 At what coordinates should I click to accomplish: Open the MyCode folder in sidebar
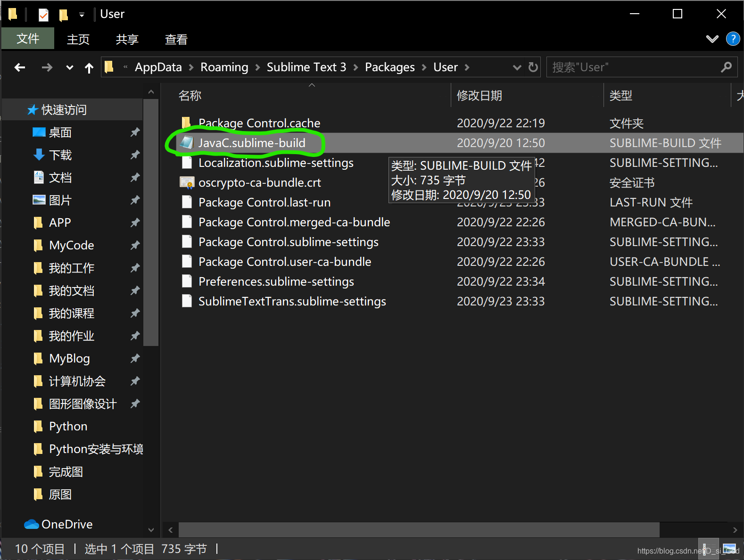pyautogui.click(x=71, y=245)
